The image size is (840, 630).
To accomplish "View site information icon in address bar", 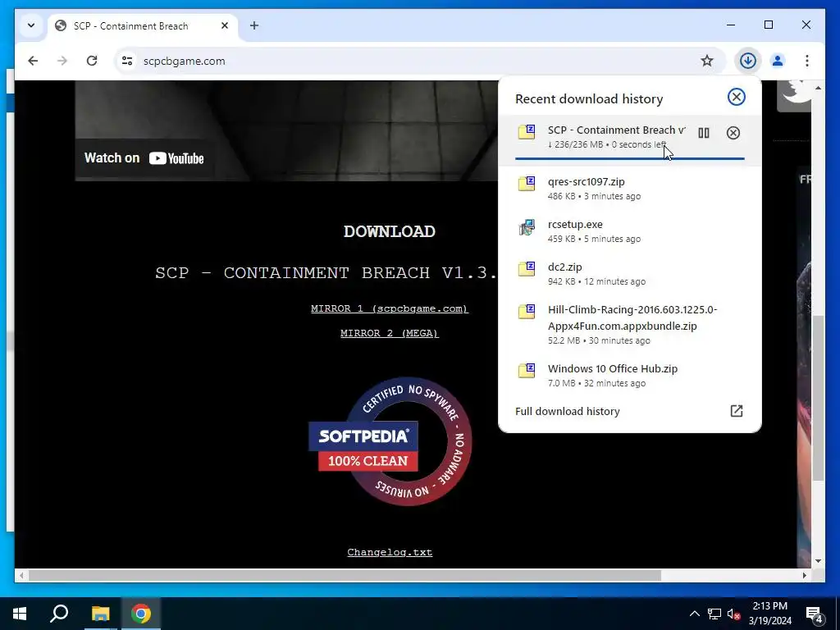I will point(127,61).
